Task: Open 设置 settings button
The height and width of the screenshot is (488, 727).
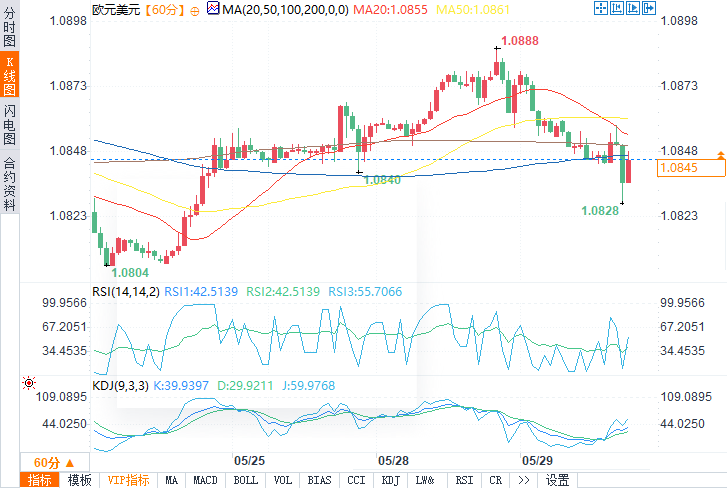Action: [x=557, y=480]
